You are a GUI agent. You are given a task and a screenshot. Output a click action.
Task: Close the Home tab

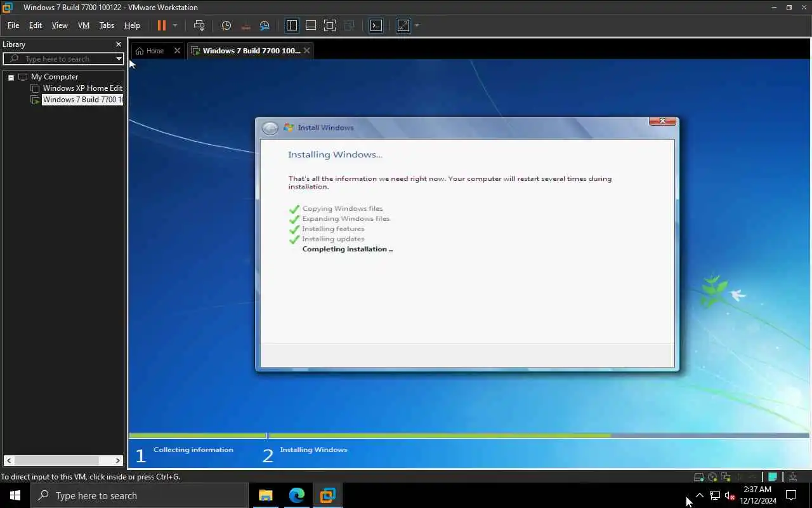pyautogui.click(x=177, y=51)
